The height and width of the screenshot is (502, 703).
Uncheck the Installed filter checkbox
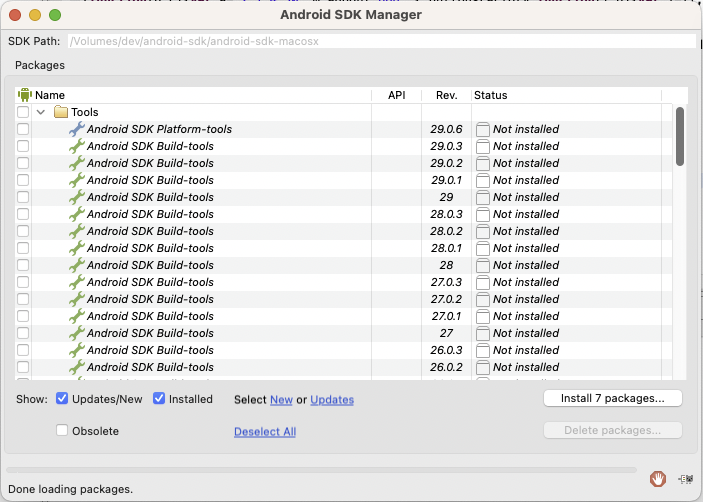point(159,398)
